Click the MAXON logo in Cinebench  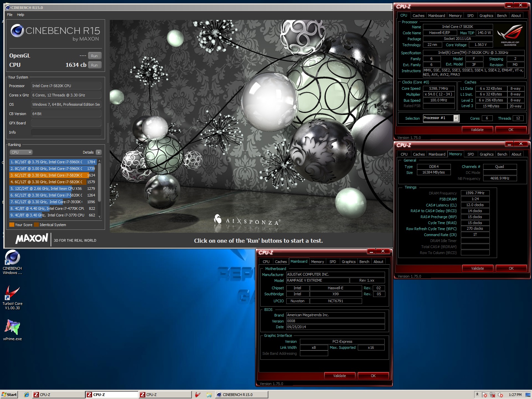(x=32, y=238)
